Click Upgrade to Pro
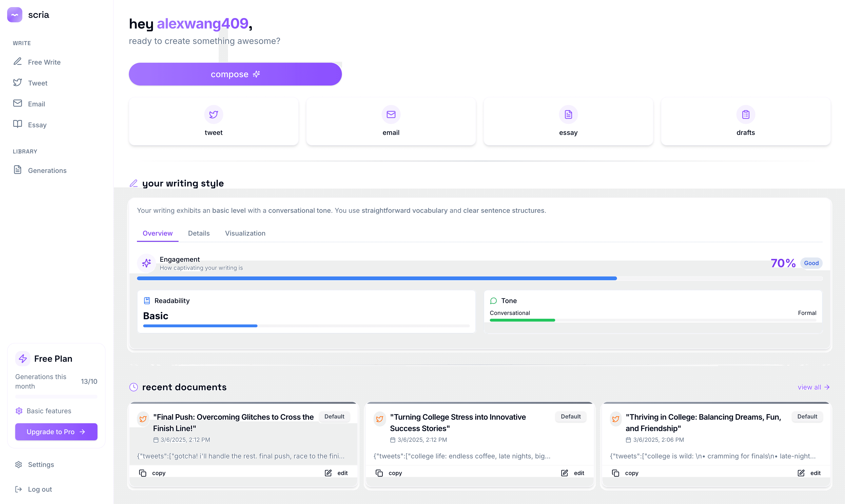The width and height of the screenshot is (845, 504). pos(56,432)
